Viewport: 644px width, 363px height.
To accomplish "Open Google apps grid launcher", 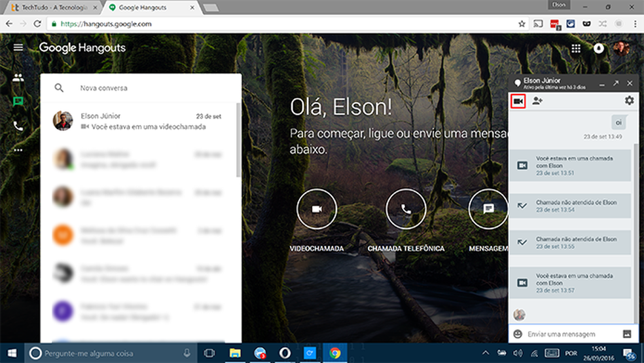I will pos(576,48).
